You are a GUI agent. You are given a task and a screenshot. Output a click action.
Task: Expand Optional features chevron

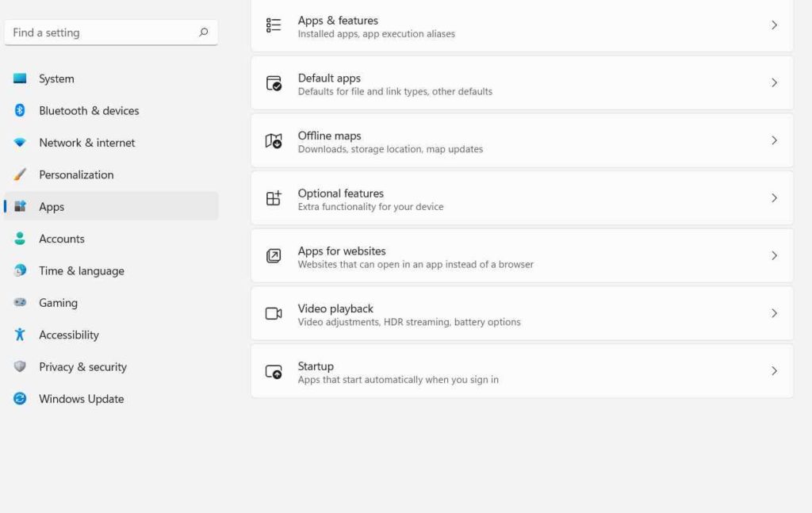coord(774,197)
